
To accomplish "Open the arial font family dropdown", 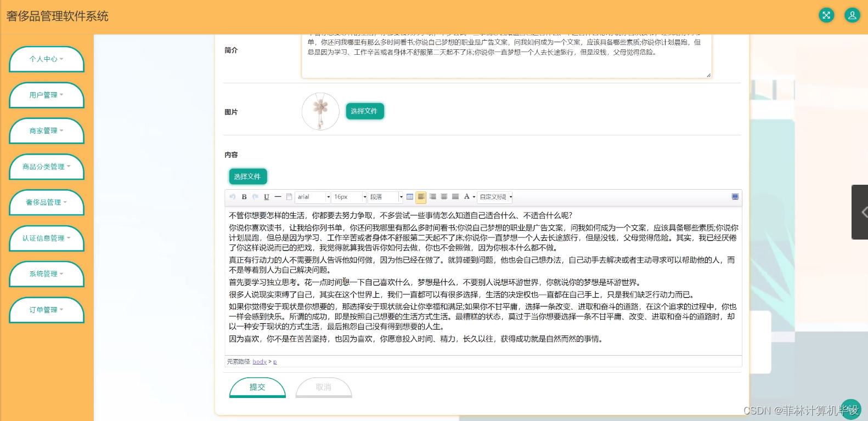I will tap(313, 197).
